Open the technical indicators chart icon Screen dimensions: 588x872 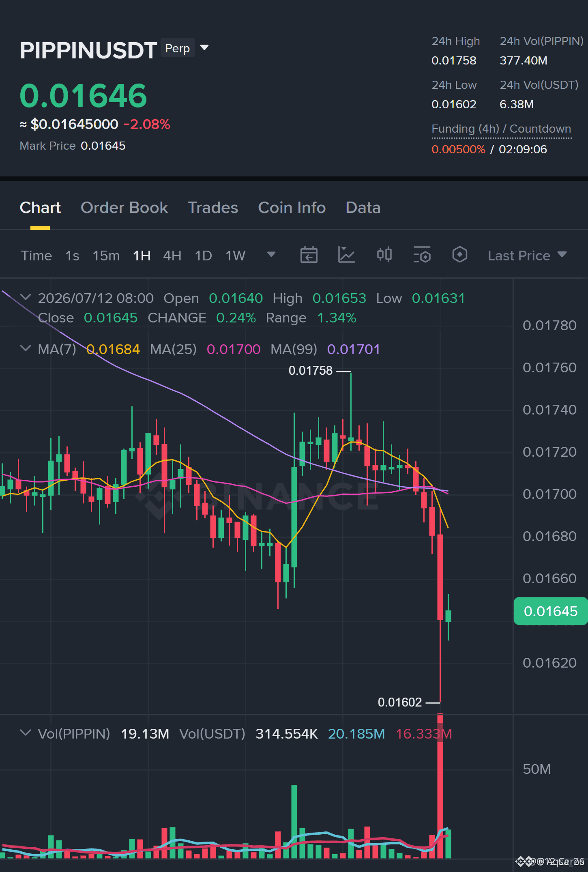[347, 255]
